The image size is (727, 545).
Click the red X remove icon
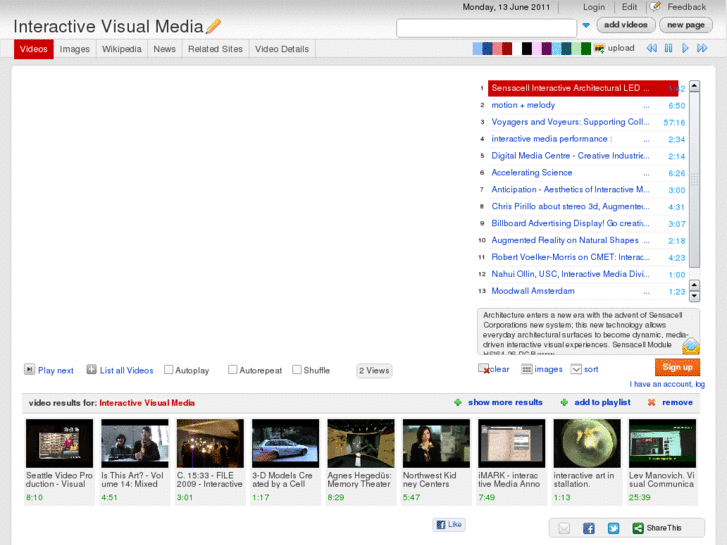pyautogui.click(x=652, y=402)
